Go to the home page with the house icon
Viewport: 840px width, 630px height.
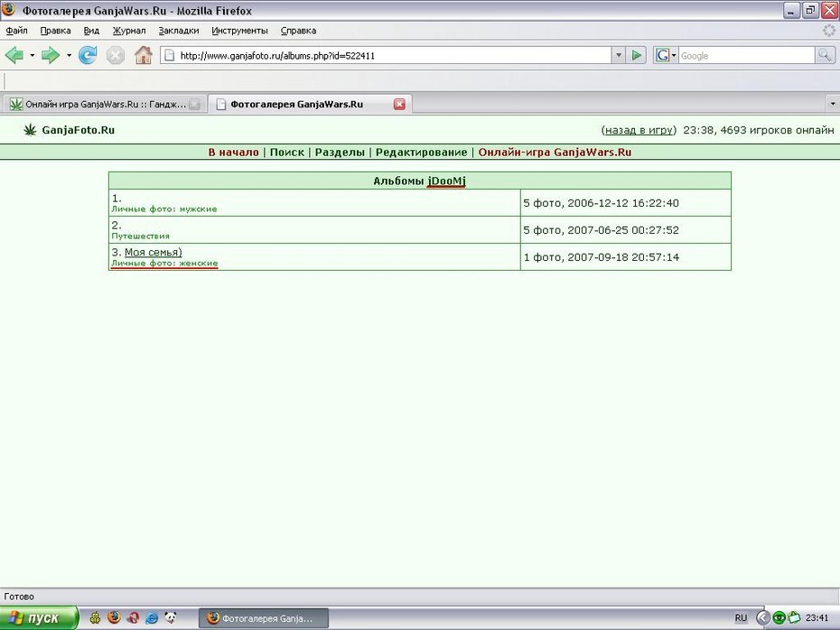143,55
